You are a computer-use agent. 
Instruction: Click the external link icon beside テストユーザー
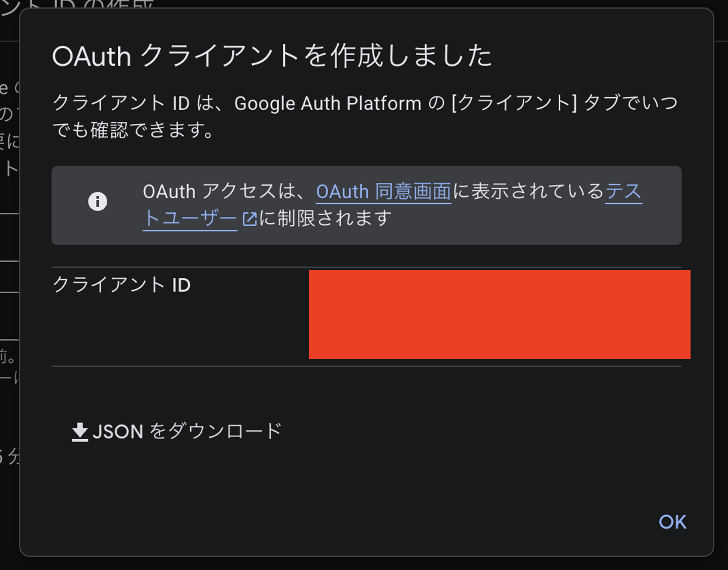click(x=250, y=219)
